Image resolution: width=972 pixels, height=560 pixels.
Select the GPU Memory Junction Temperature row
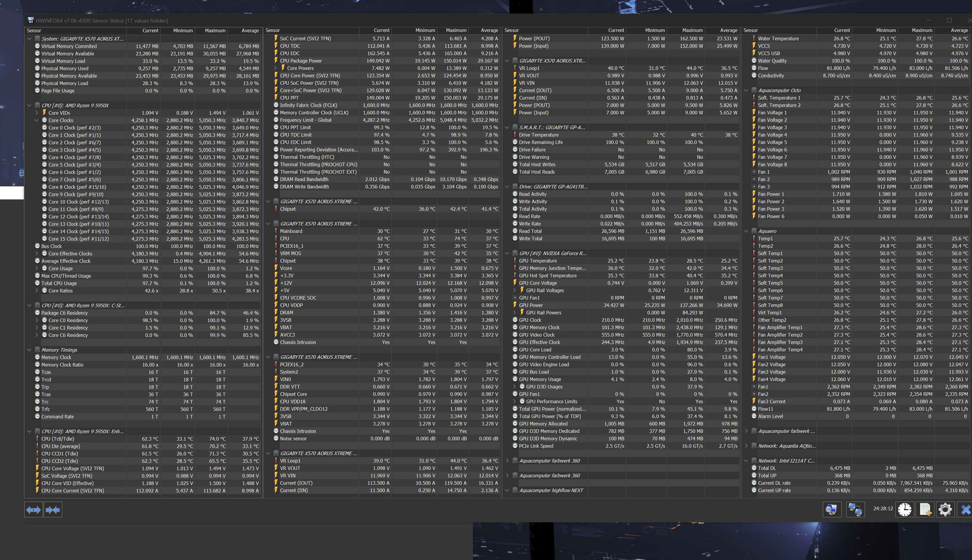(621, 268)
